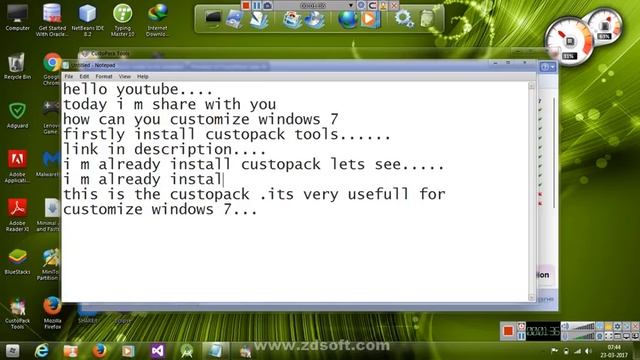The image size is (640, 360).
Task: Click the Notepad vertical scrollbar
Action: tap(531, 191)
